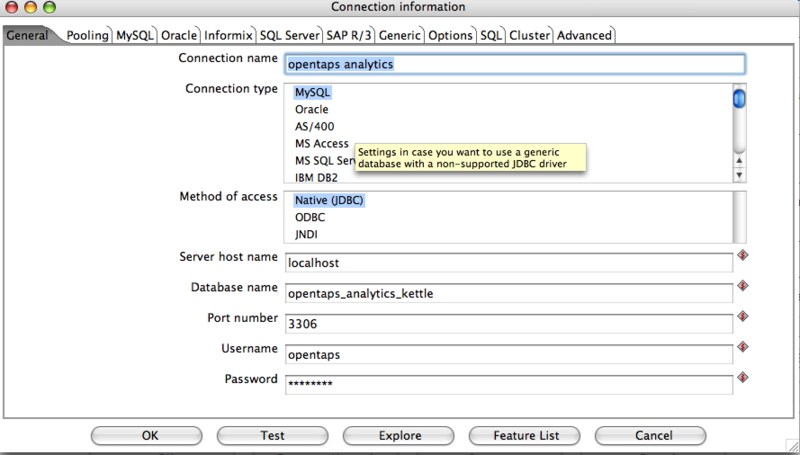Click the OK button
This screenshot has width=800, height=455.
[x=147, y=436]
